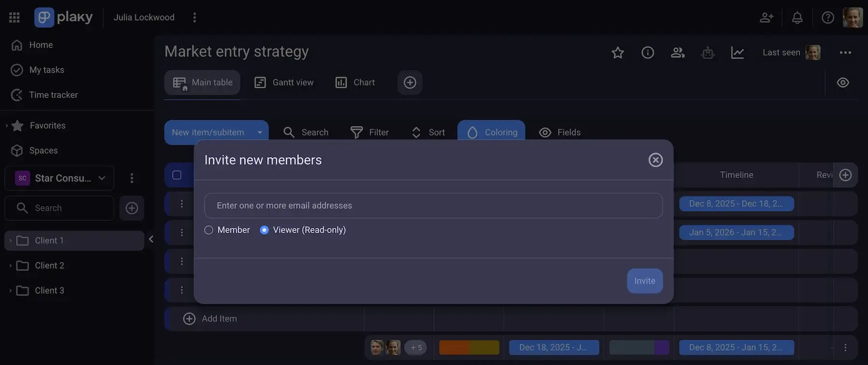Toggle the eye visibility icon at right of tabs
The width and height of the screenshot is (868, 365).
843,82
